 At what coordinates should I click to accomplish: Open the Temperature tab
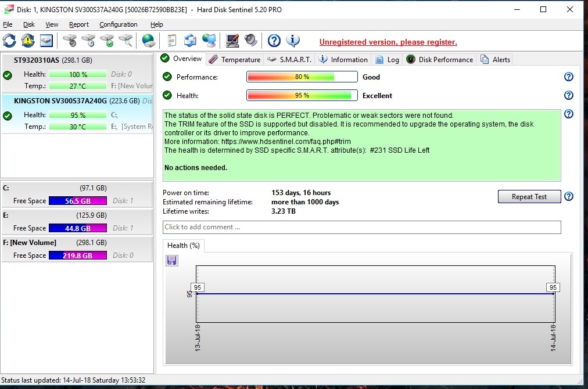[235, 59]
